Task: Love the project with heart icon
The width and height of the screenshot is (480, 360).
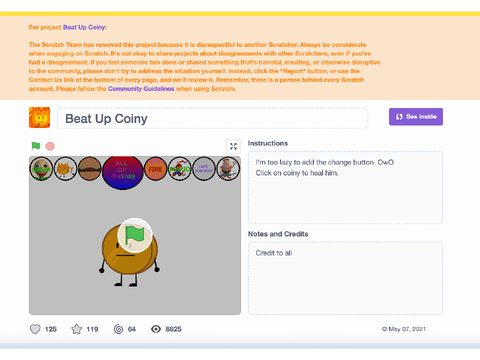Action: click(x=35, y=329)
